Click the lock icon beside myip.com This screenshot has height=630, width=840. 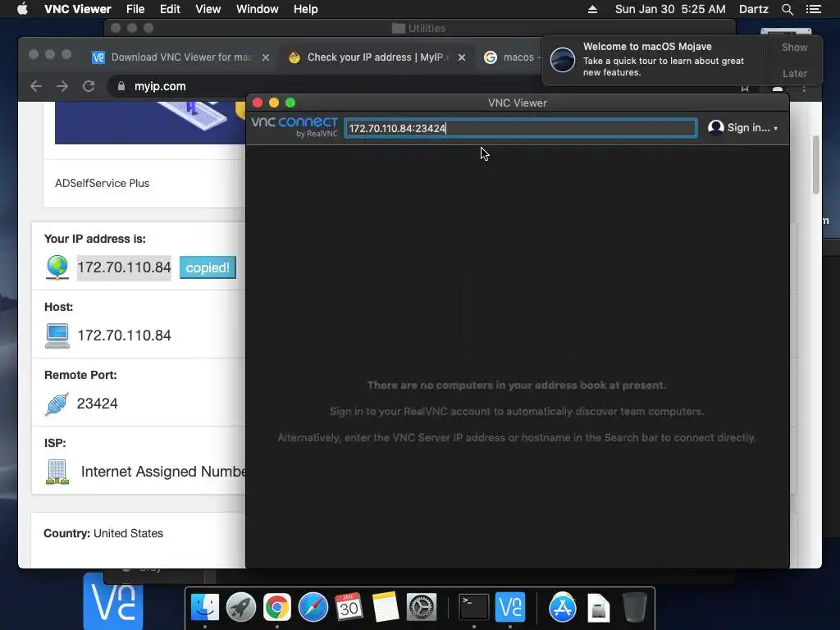point(121,86)
